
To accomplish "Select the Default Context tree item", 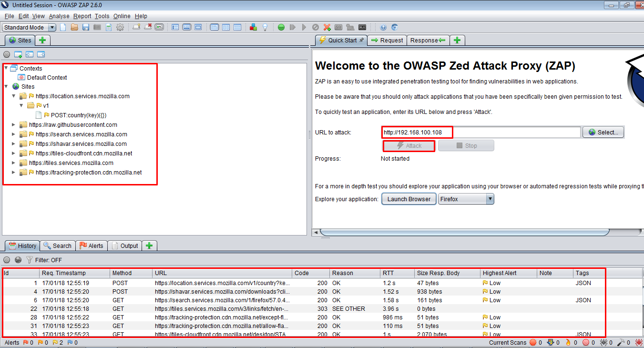I will tap(47, 77).
